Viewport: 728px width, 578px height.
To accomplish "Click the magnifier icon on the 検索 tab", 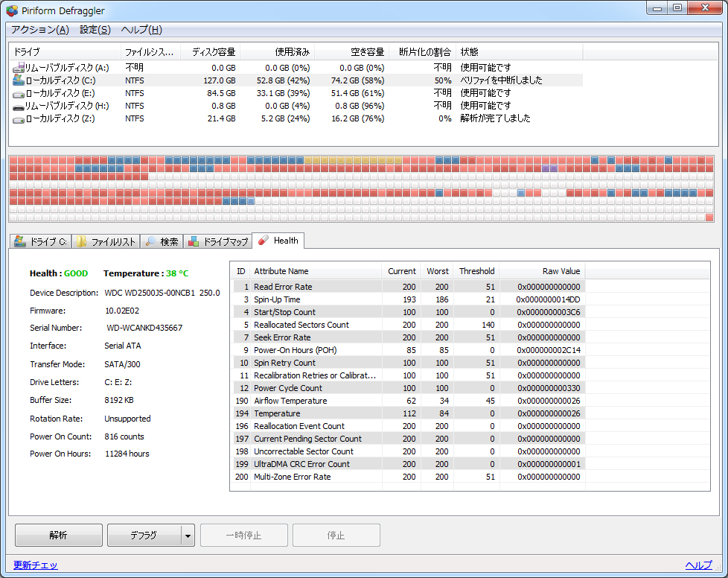I will tap(151, 241).
